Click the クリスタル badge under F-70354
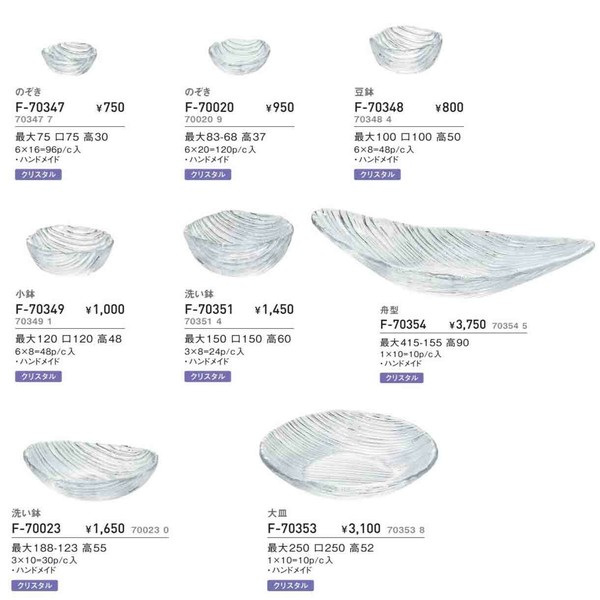Screen dimensions: 600x600 click(x=401, y=378)
